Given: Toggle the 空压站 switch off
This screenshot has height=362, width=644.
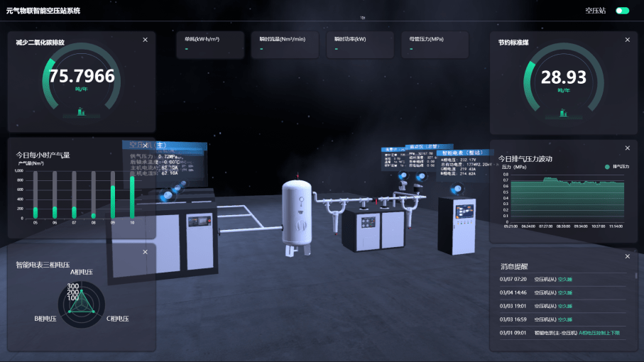Looking at the screenshot, I should coord(622,11).
